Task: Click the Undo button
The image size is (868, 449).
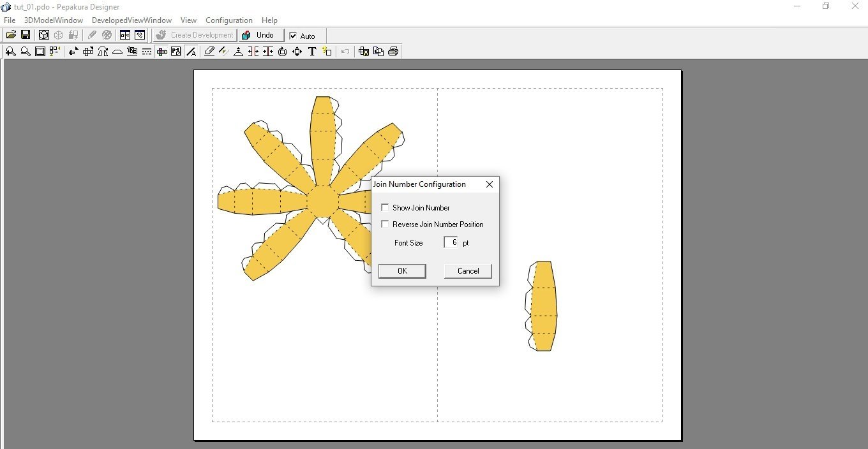Action: click(x=260, y=35)
